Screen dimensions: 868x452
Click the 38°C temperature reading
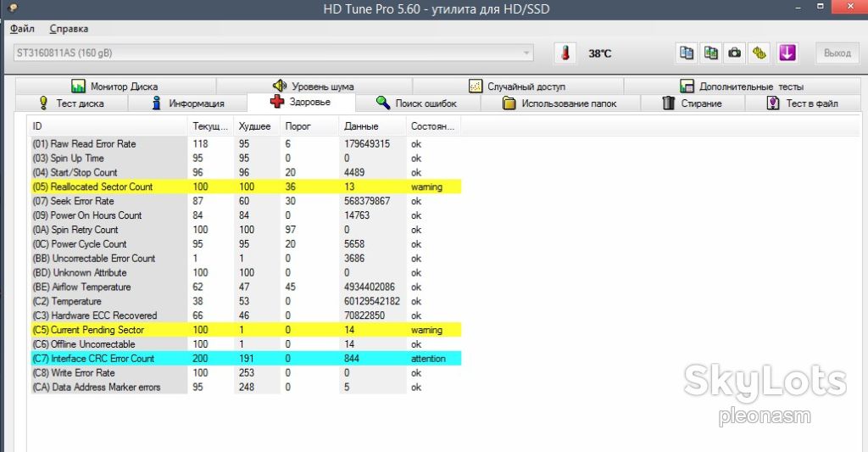click(600, 53)
